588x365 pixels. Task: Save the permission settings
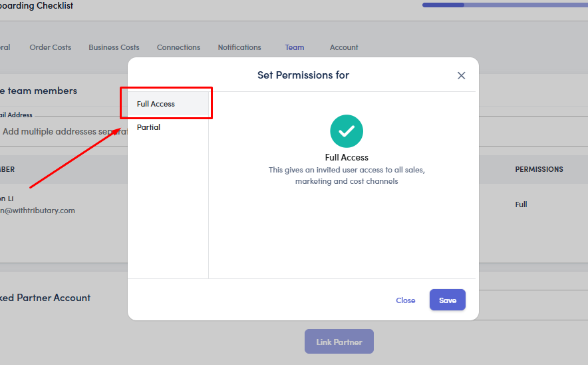coord(447,300)
